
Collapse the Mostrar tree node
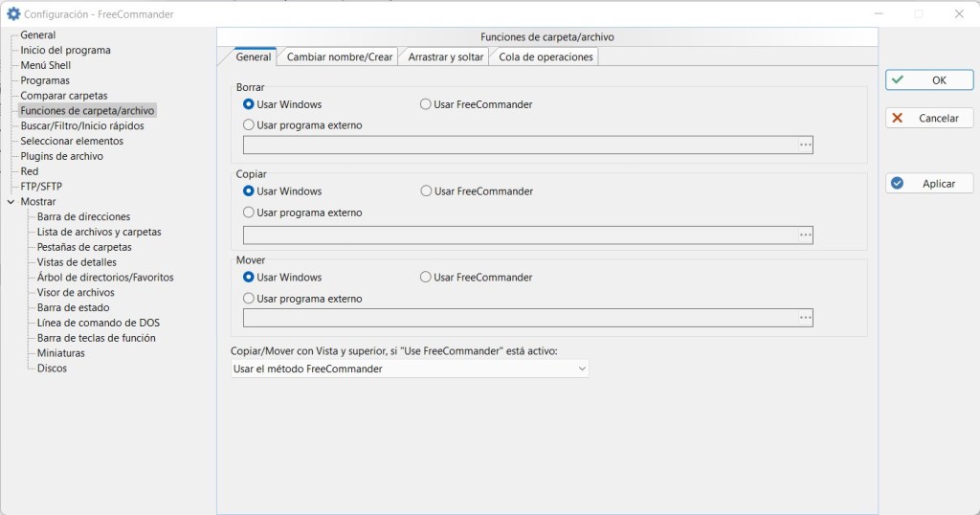coord(10,202)
